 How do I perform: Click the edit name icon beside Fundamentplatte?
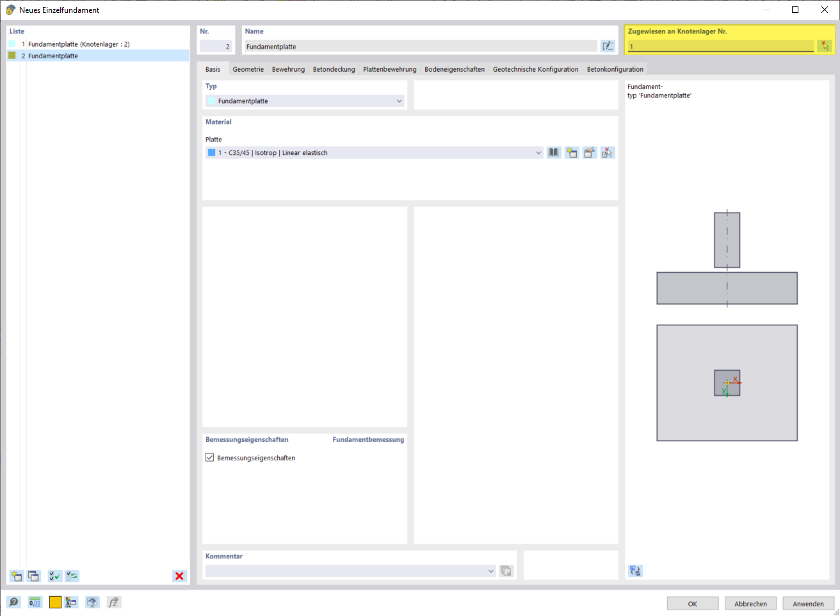tap(608, 46)
